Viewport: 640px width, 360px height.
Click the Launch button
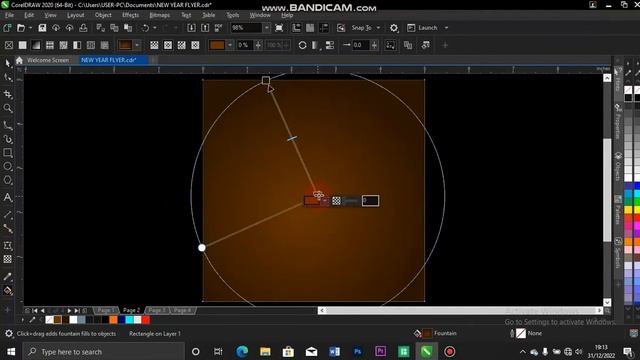pos(423,28)
